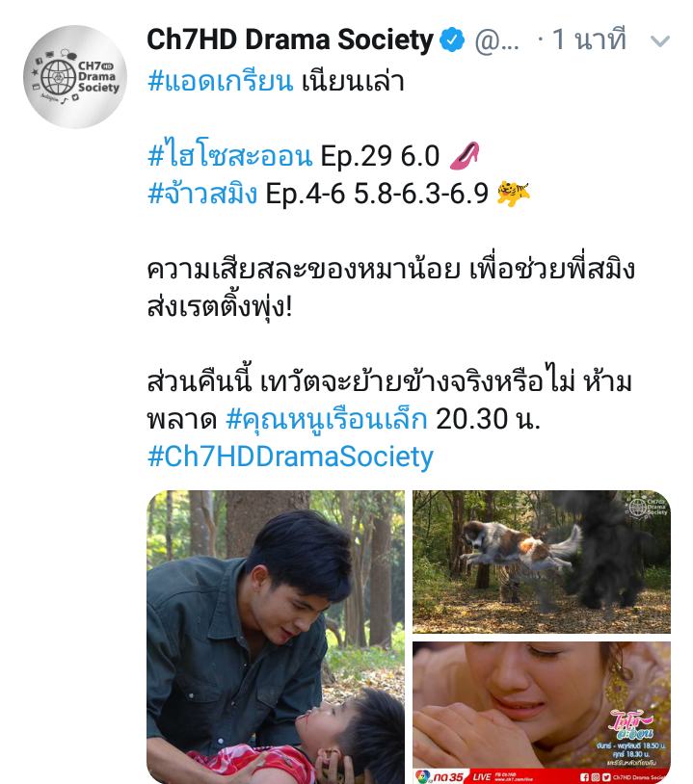
Task: Open photo of man holding injured boy
Action: (x=276, y=637)
